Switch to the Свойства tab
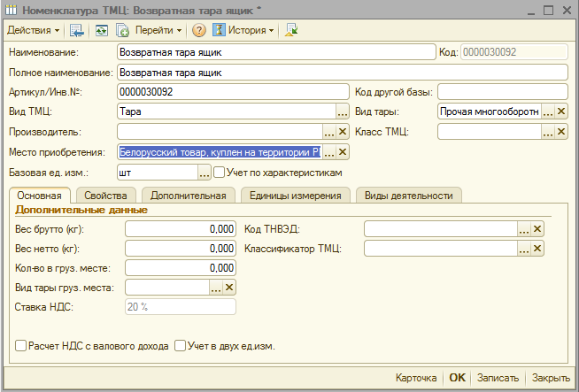The image size is (579, 392). point(105,196)
